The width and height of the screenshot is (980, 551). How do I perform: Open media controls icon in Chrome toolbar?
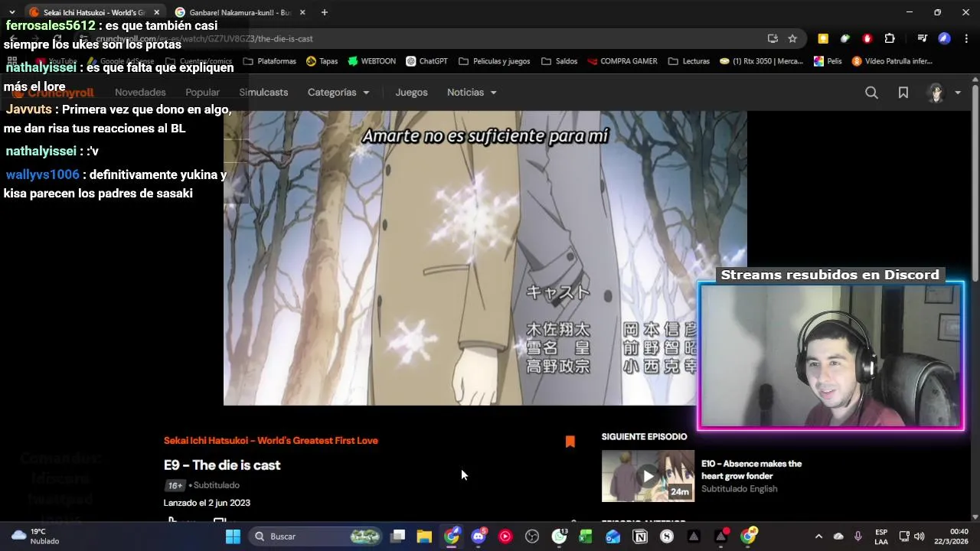tap(923, 38)
